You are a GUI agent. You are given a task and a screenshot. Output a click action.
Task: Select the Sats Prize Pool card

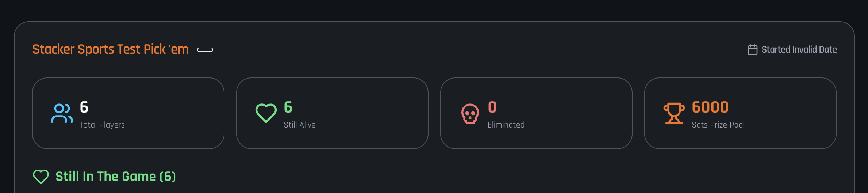pos(740,113)
